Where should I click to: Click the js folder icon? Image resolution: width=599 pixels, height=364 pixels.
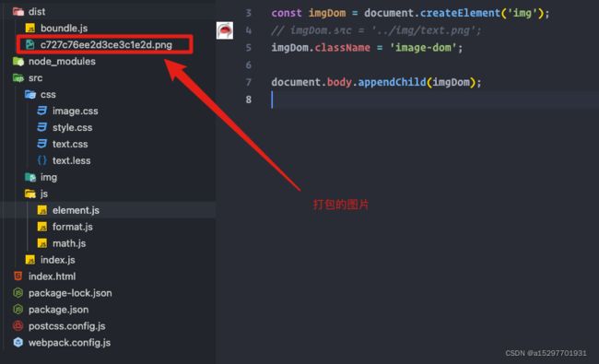(30, 194)
